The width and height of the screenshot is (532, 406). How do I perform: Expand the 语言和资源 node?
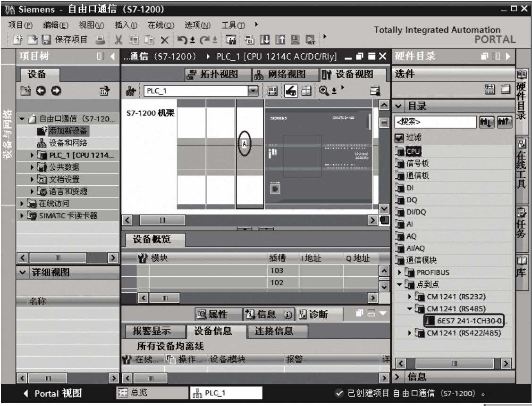(32, 191)
